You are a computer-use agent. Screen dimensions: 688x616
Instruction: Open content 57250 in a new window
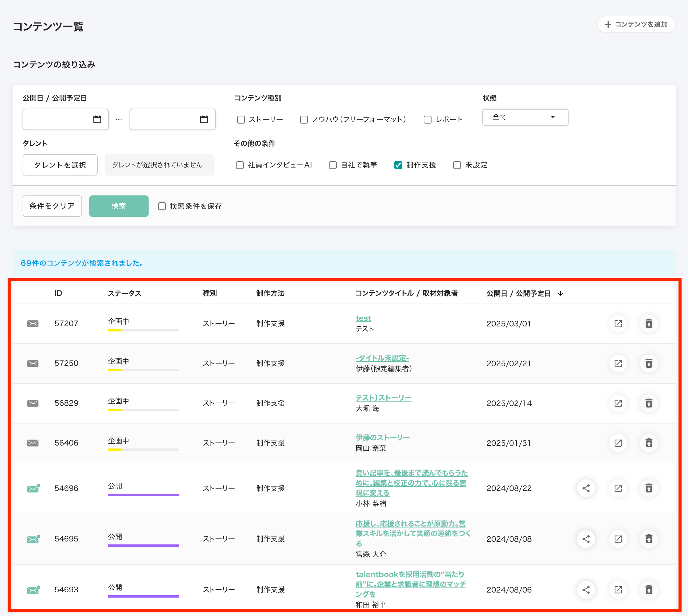coord(618,364)
